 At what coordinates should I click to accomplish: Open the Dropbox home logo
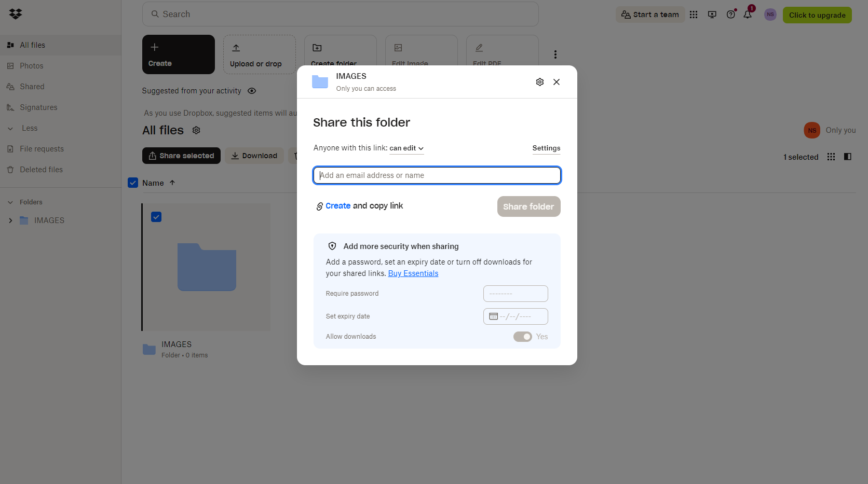[16, 14]
